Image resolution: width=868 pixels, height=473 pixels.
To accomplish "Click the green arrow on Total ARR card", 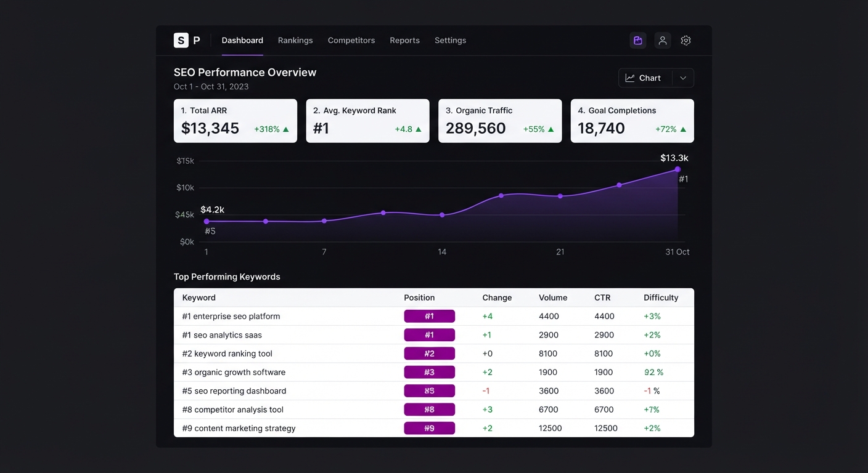I will click(x=286, y=129).
